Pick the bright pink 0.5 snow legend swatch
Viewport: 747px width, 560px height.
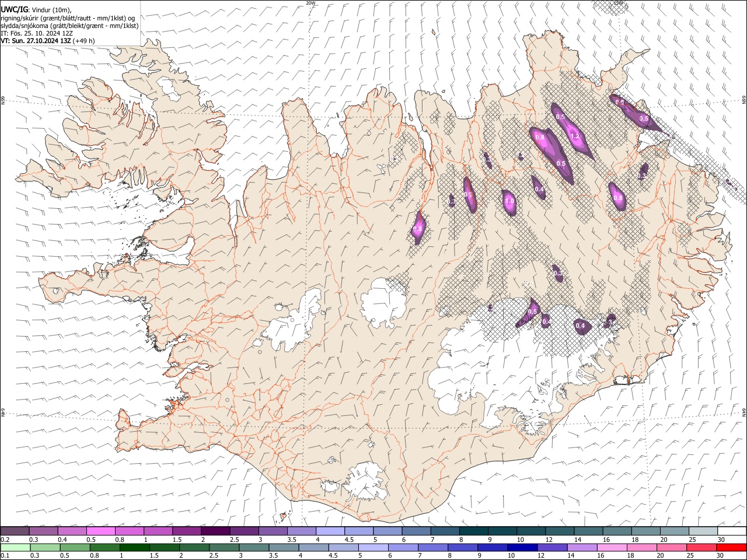pyautogui.click(x=101, y=531)
